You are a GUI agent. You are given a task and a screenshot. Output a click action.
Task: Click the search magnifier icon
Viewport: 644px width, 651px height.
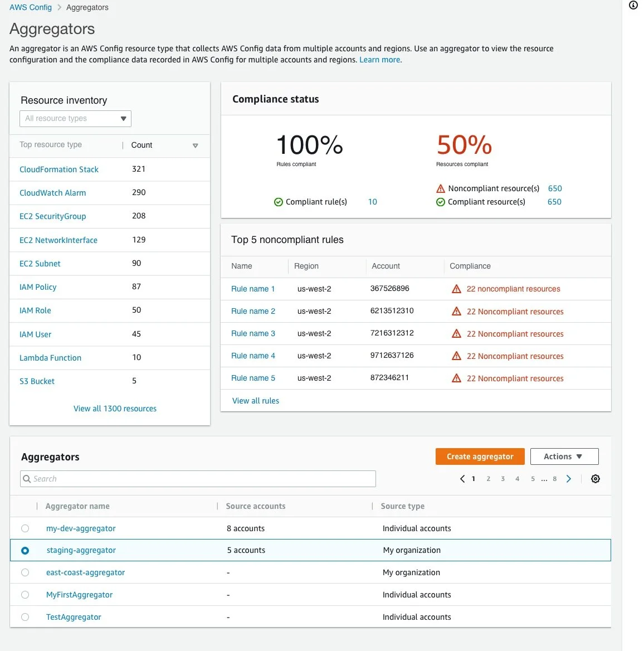point(27,479)
